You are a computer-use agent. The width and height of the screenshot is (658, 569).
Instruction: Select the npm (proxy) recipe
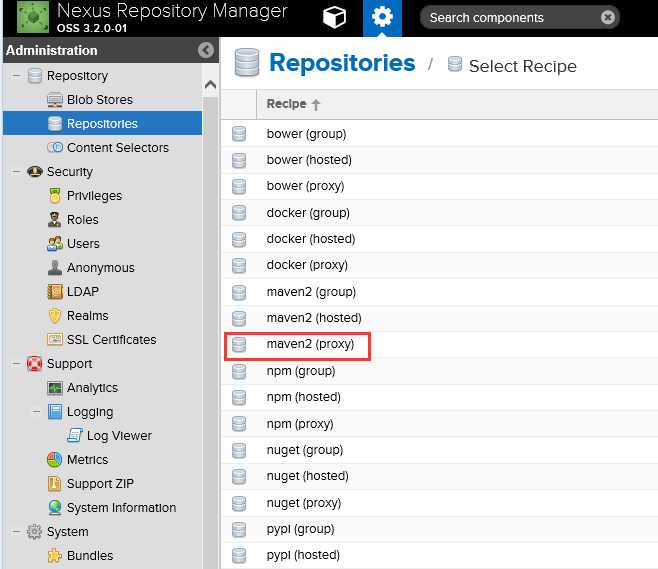click(x=439, y=424)
